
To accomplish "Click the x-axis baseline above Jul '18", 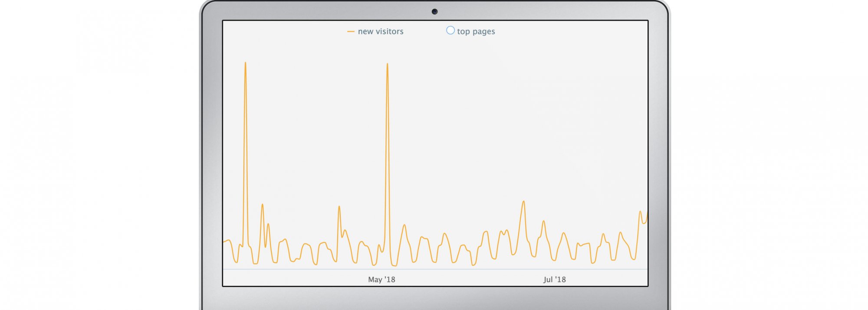I will pyautogui.click(x=554, y=269).
